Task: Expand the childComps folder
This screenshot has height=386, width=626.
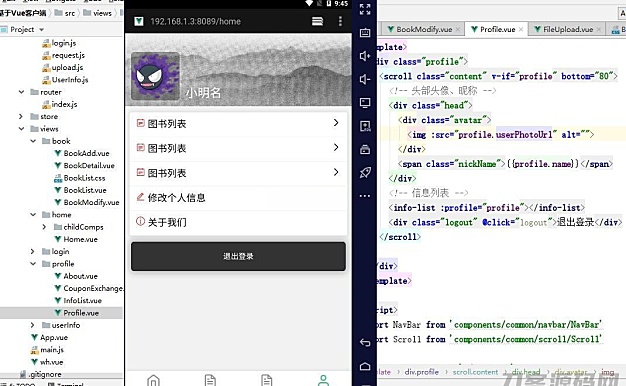Action: coord(44,227)
